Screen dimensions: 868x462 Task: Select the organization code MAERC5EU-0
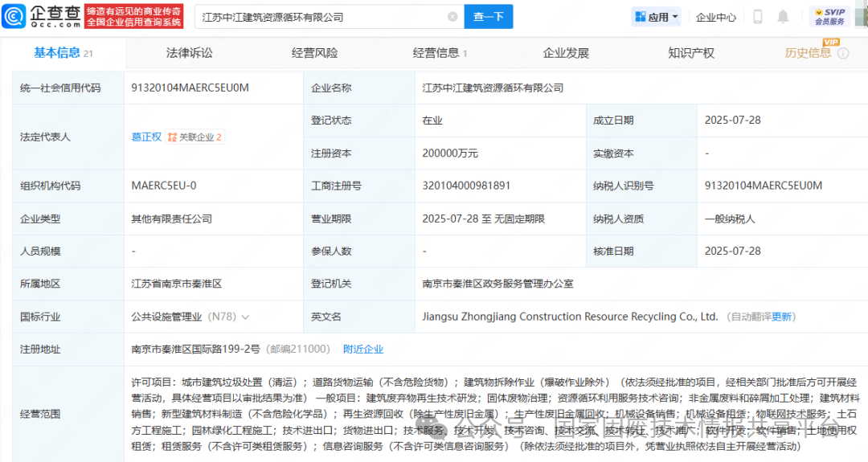tap(164, 186)
